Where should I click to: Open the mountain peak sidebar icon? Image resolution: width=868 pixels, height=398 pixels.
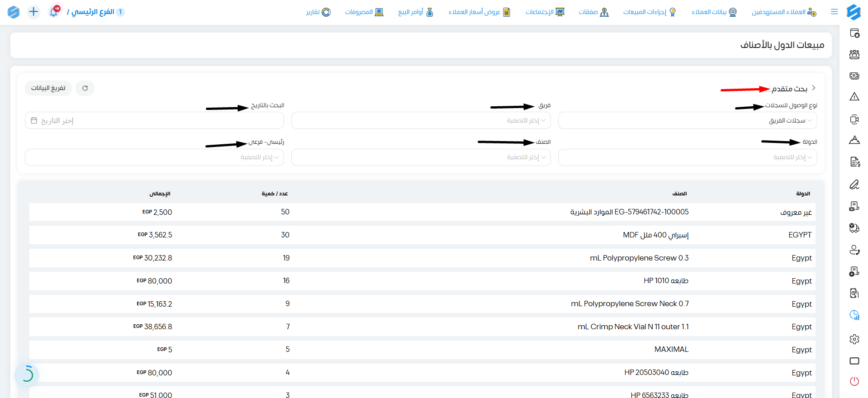[x=854, y=140]
